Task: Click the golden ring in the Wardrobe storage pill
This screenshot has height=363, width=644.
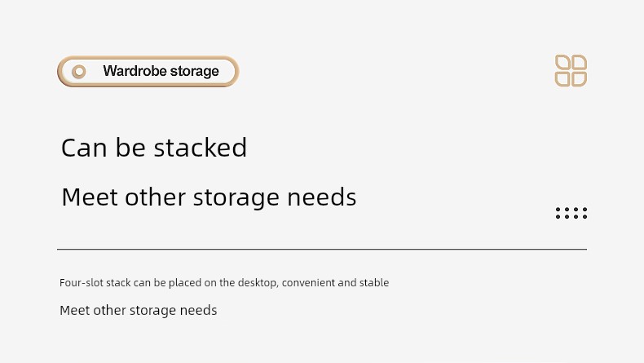Action: point(79,72)
